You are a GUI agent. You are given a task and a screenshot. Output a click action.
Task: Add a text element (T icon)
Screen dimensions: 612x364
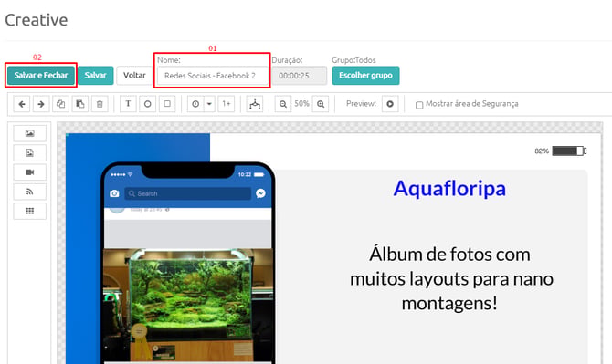128,104
